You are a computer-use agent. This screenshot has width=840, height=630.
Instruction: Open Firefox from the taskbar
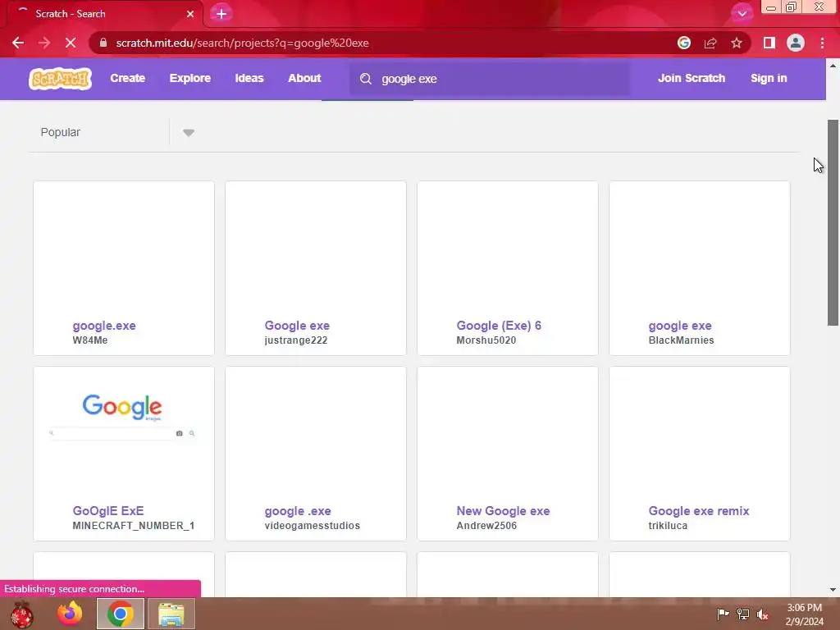[x=71, y=614]
